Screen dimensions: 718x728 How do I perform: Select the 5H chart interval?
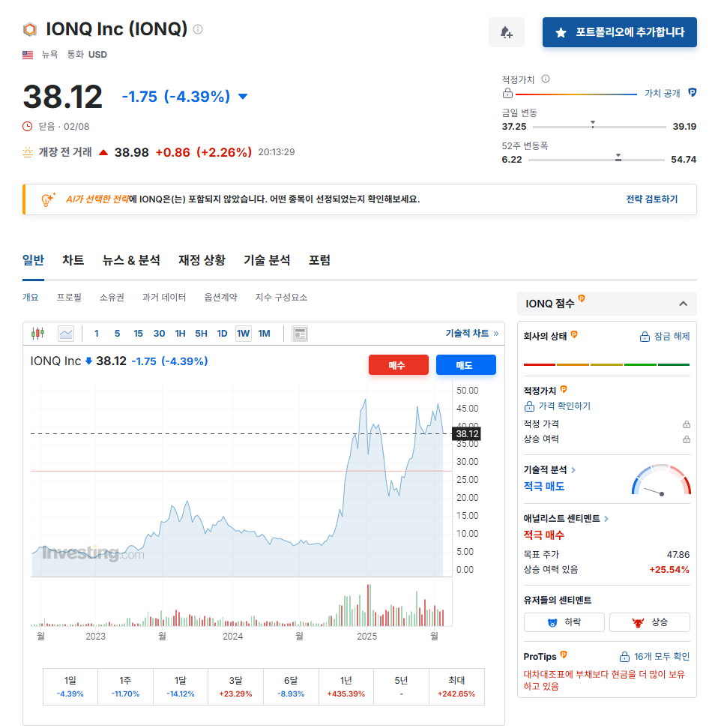(201, 334)
